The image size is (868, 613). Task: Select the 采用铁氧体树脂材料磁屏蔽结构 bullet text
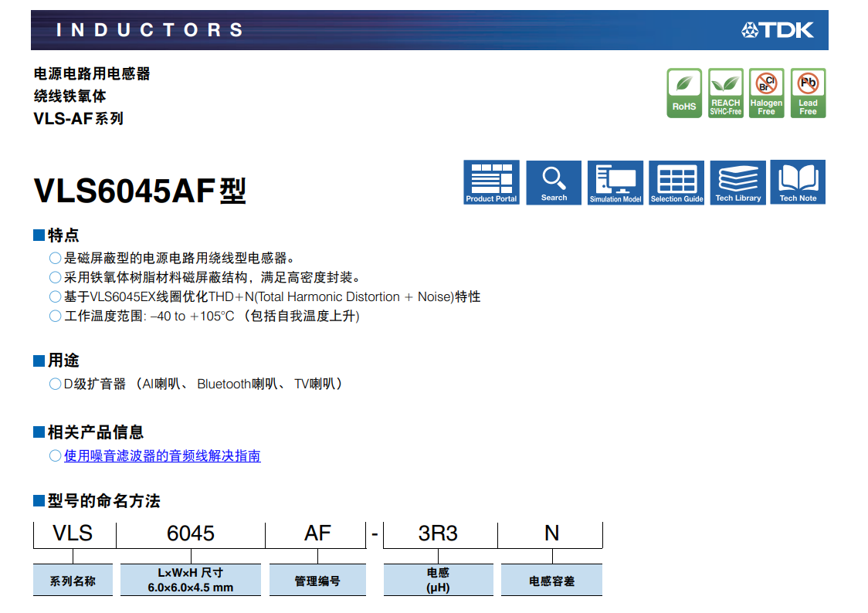[212, 277]
